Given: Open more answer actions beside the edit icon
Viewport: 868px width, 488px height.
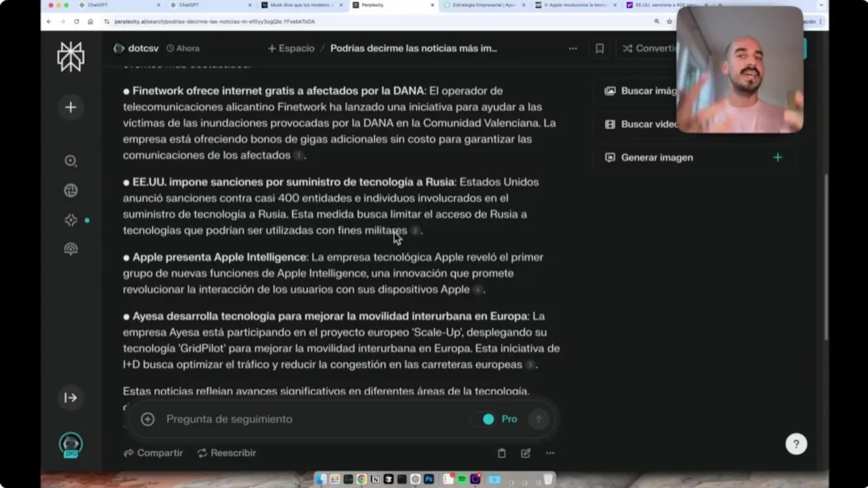Looking at the screenshot, I should [550, 453].
